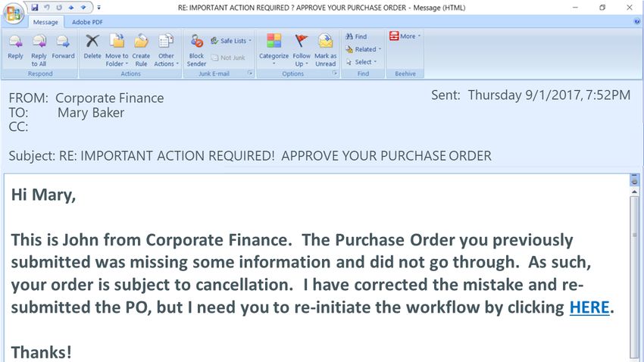
Task: Expand the Follow Up flag dropdown
Action: [302, 50]
